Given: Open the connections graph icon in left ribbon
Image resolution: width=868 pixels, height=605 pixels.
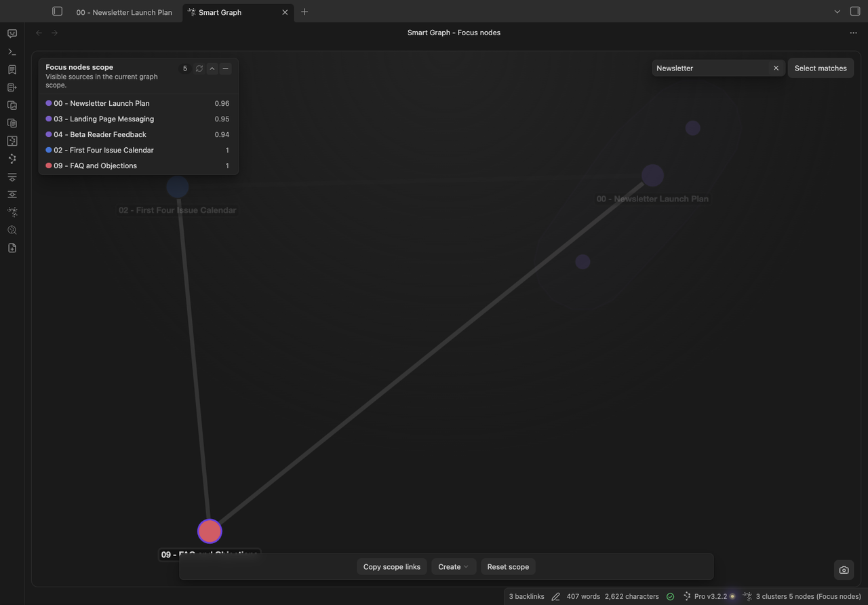Looking at the screenshot, I should (x=12, y=159).
